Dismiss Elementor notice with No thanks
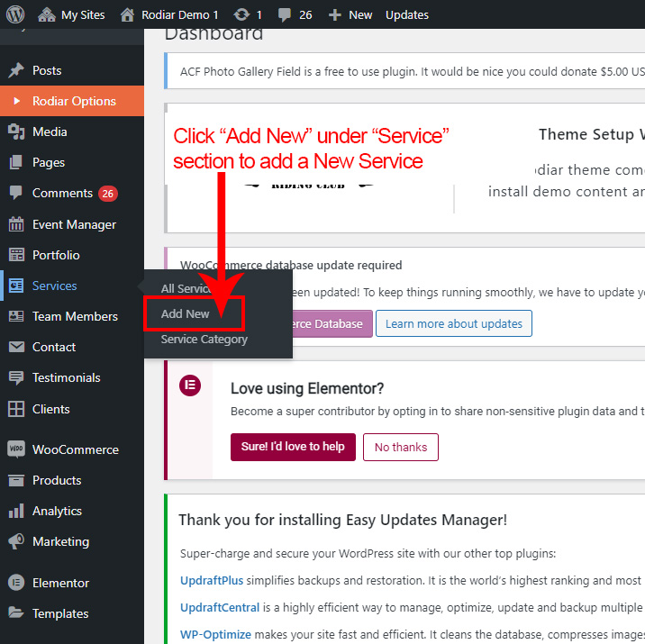 pos(401,447)
